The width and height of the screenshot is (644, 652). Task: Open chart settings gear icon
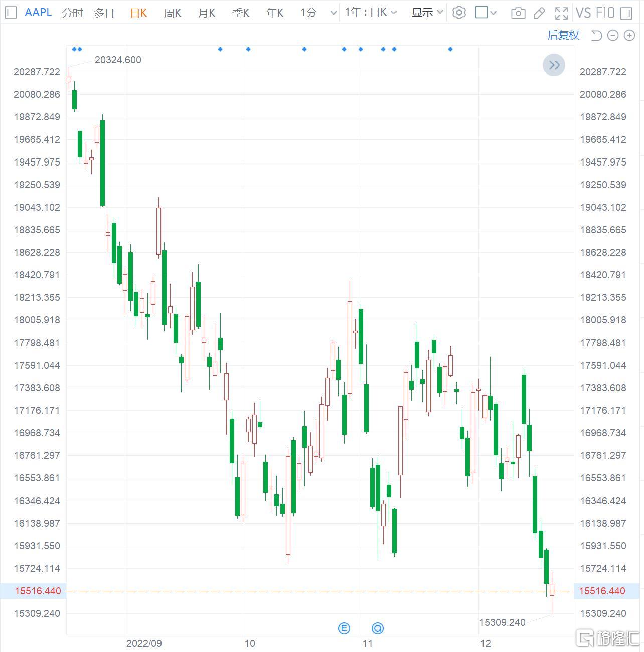[459, 12]
